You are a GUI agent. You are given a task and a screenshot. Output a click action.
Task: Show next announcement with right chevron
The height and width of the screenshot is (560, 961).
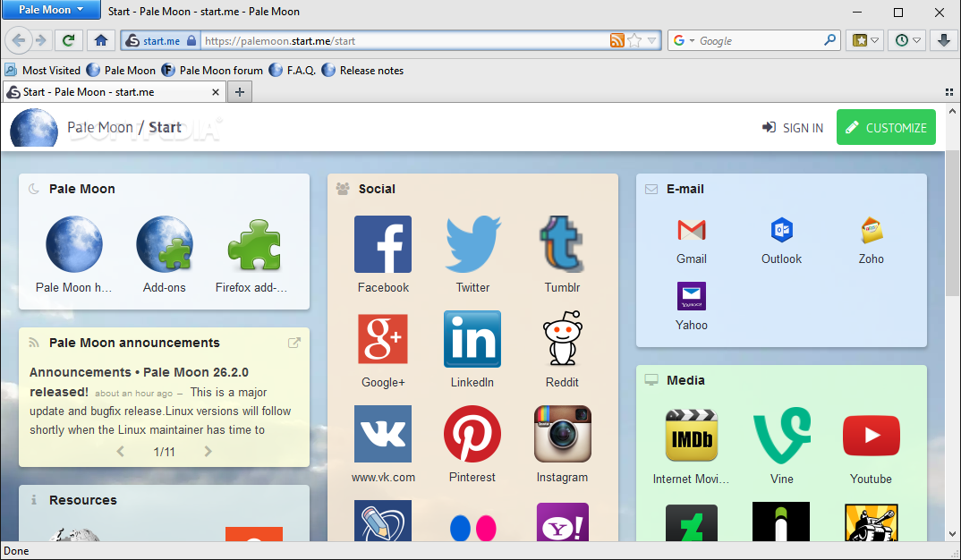208,452
